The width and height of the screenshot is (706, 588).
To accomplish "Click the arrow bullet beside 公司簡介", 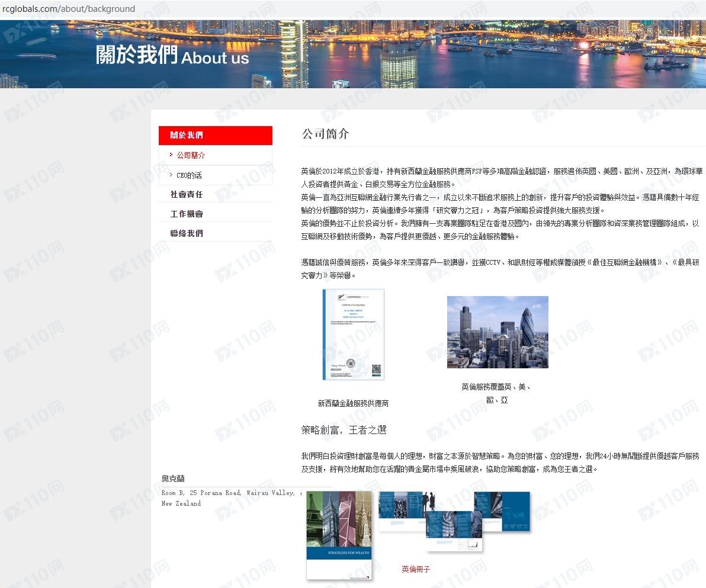I will 171,155.
